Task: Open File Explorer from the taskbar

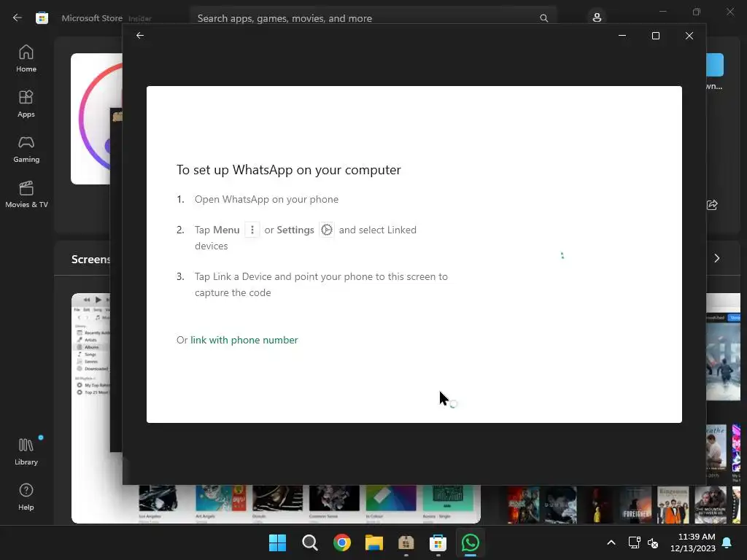Action: point(374,542)
